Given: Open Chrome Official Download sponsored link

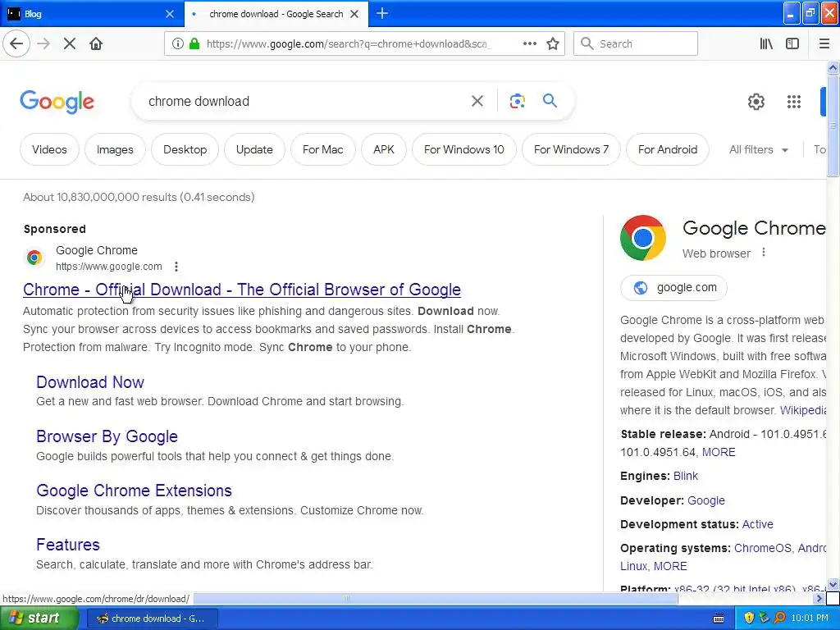Looking at the screenshot, I should (242, 290).
